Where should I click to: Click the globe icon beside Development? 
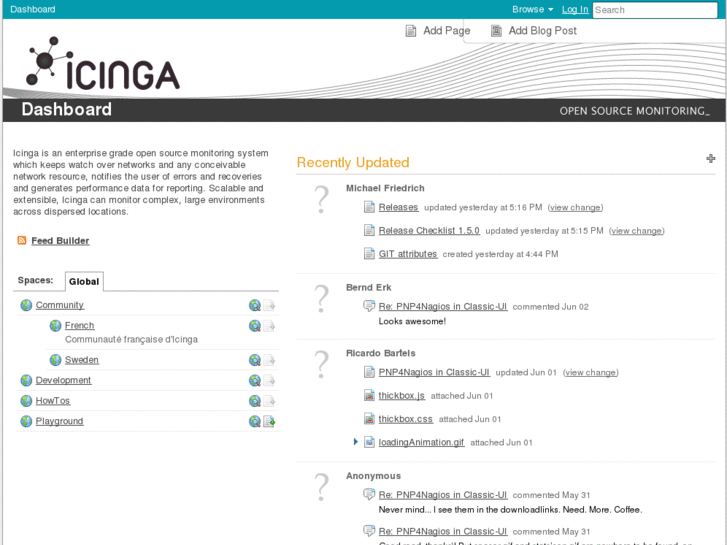[x=26, y=380]
